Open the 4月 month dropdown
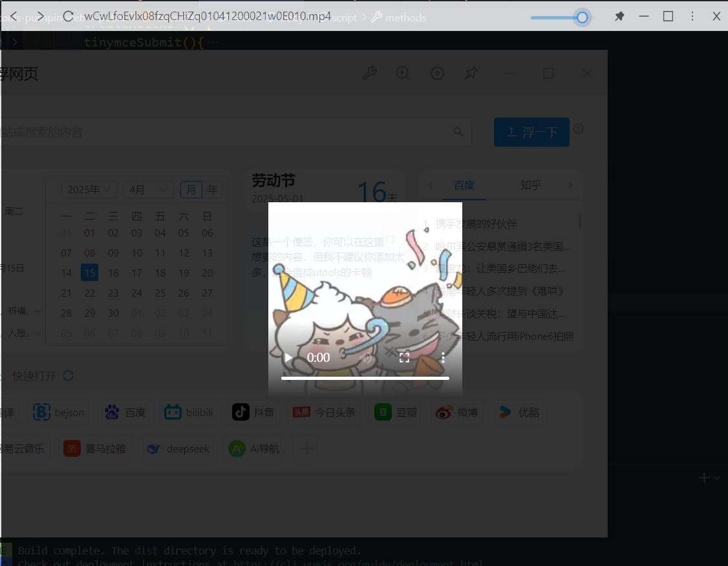This screenshot has width=728, height=566. 149,190
